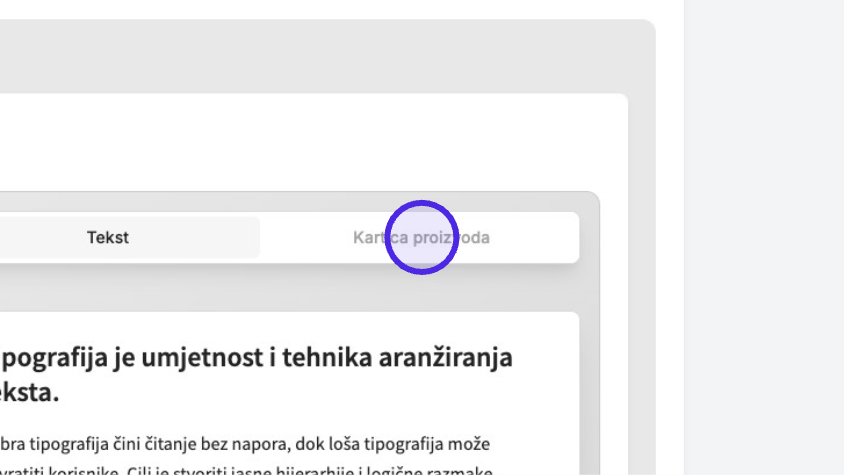844x475 pixels.
Task: Click the paragraph line starting 'Dobra tipografija čini'
Action: 245,444
